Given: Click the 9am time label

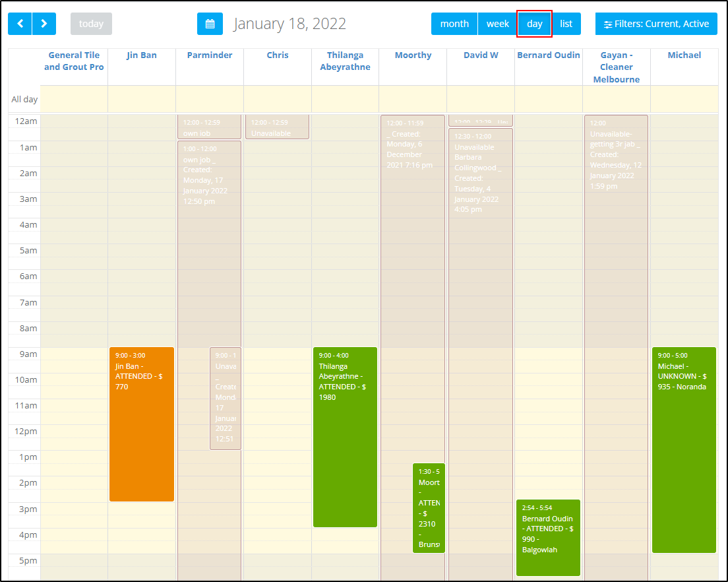Looking at the screenshot, I should click(28, 354).
